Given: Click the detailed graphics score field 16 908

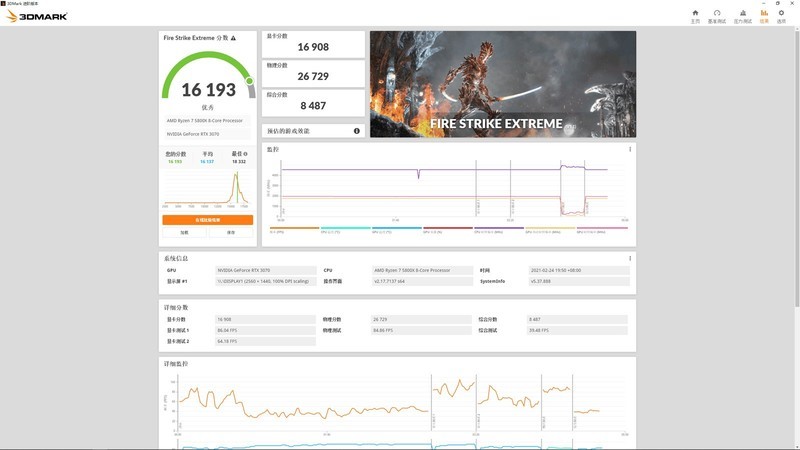Looking at the screenshot, I should (x=265, y=319).
